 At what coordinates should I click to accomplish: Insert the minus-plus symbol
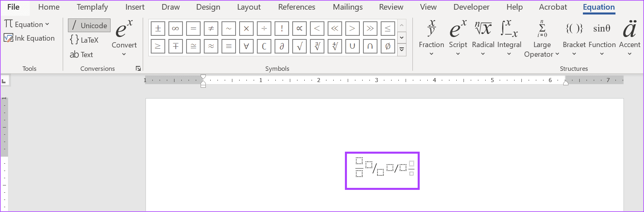coord(176,46)
